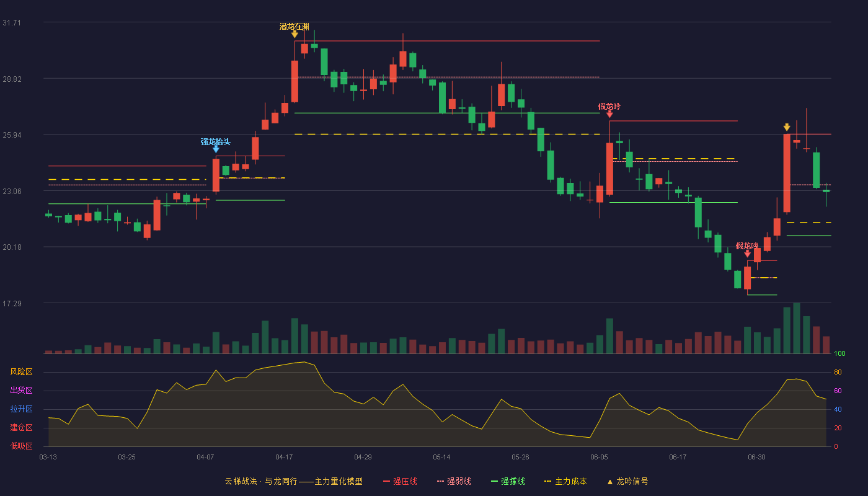Select the 假龙吟 label near 06-05

coord(609,106)
